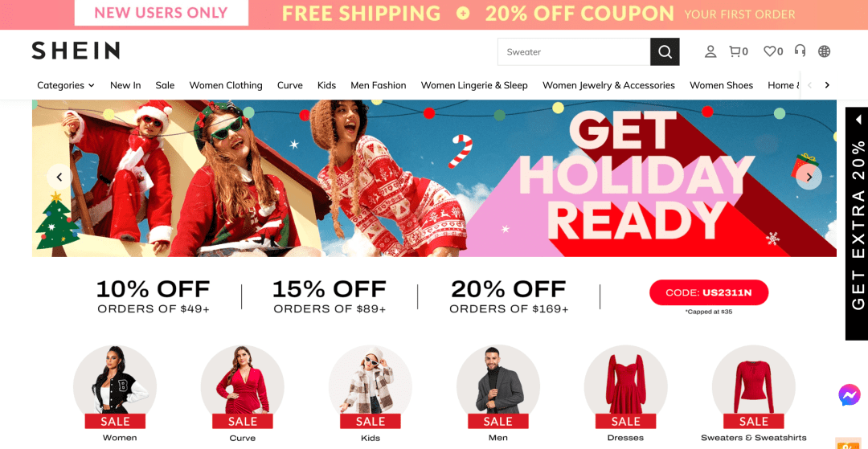Image resolution: width=868 pixels, height=449 pixels.
Task: Go to Women Shoes menu item
Action: (721, 85)
